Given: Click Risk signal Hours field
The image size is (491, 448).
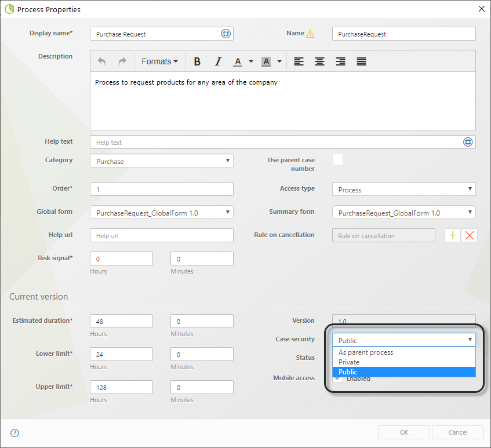Looking at the screenshot, I should point(122,258).
